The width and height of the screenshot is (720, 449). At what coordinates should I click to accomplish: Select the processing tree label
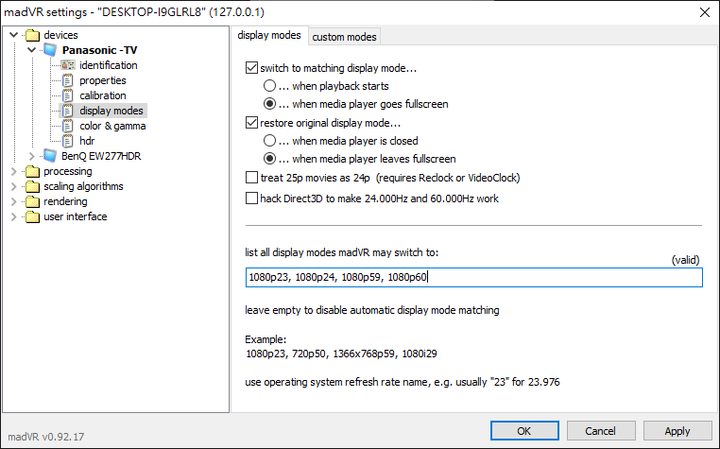(x=68, y=171)
